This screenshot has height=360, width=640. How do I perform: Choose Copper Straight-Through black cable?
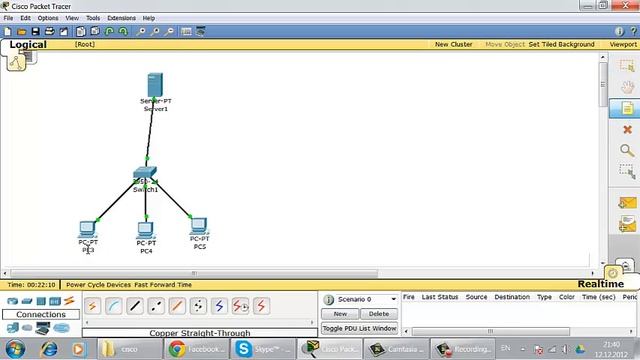click(x=135, y=306)
